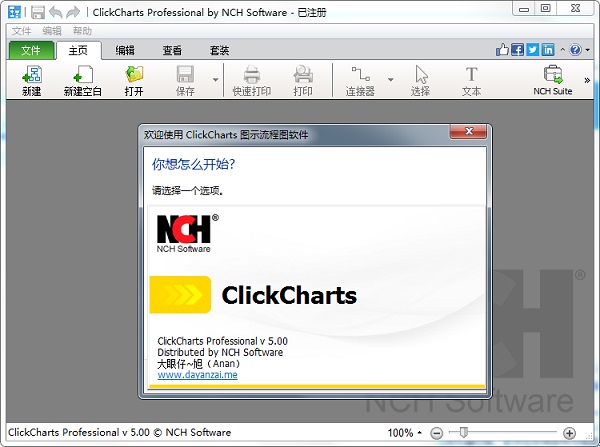Click the 快速打印 quick print icon
This screenshot has width=600, height=447.
click(x=252, y=80)
